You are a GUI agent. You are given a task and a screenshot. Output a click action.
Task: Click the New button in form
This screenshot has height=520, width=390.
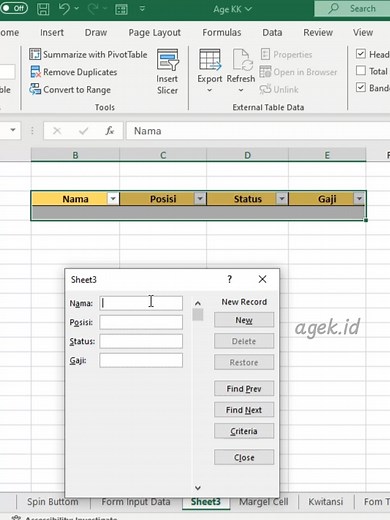point(244,320)
